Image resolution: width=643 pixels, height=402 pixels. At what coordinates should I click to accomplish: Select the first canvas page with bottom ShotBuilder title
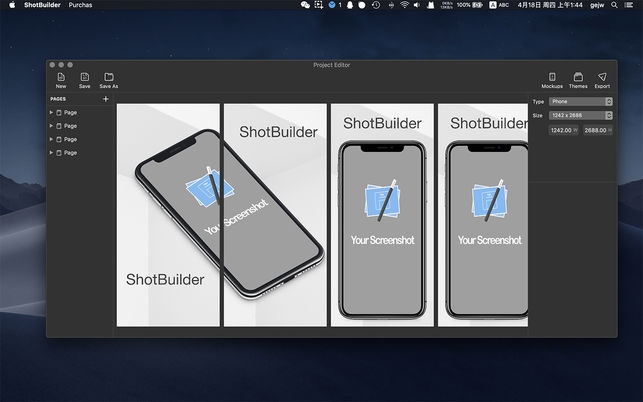point(168,215)
